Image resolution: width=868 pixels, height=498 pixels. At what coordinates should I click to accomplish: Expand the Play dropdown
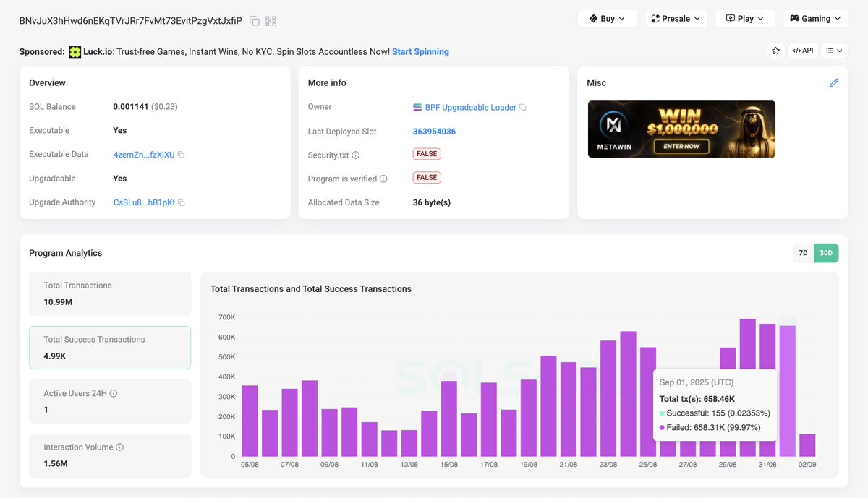745,19
